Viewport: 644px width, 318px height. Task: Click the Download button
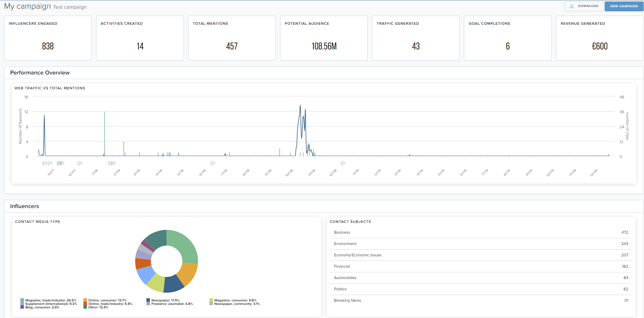584,6
